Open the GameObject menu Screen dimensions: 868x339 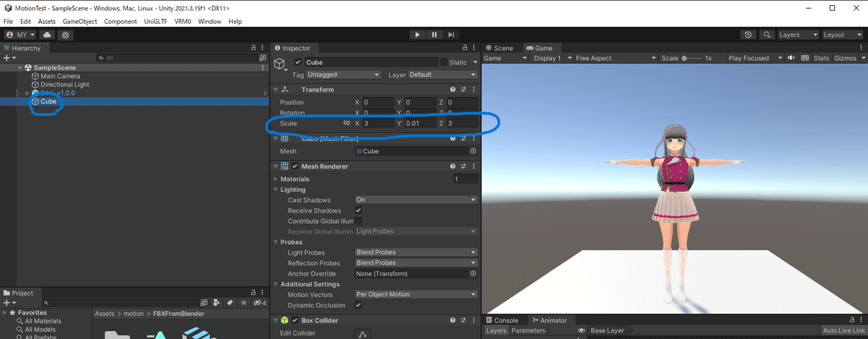[x=80, y=22]
